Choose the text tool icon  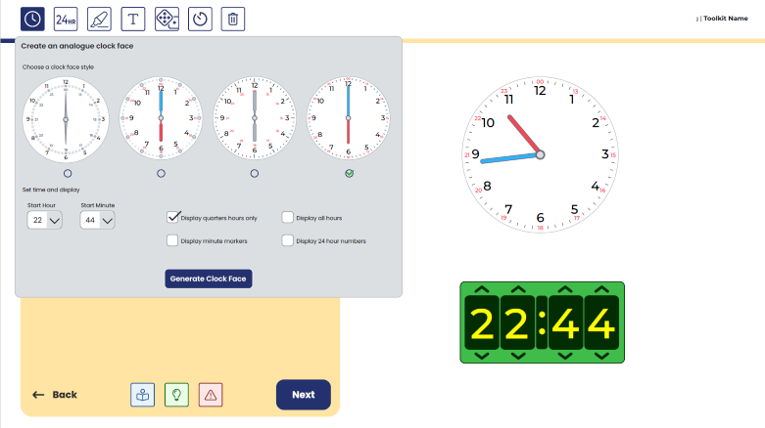pyautogui.click(x=133, y=19)
